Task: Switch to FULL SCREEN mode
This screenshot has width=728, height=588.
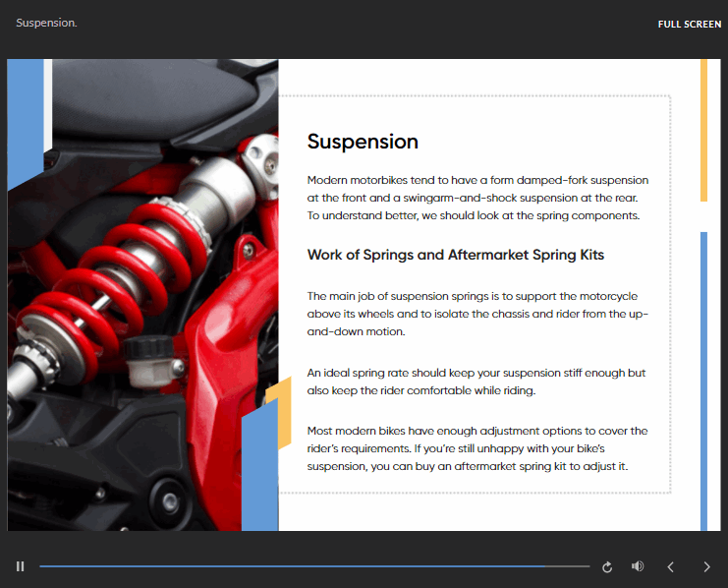Action: click(x=690, y=25)
